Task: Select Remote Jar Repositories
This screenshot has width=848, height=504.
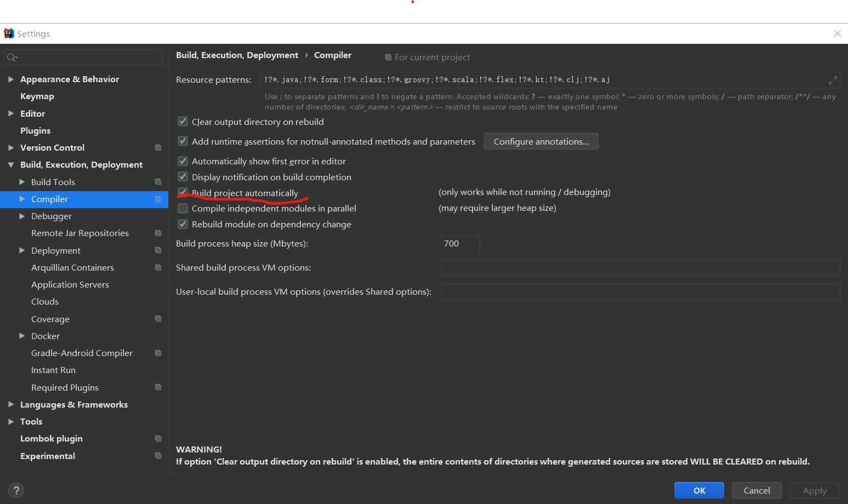Action: [80, 233]
